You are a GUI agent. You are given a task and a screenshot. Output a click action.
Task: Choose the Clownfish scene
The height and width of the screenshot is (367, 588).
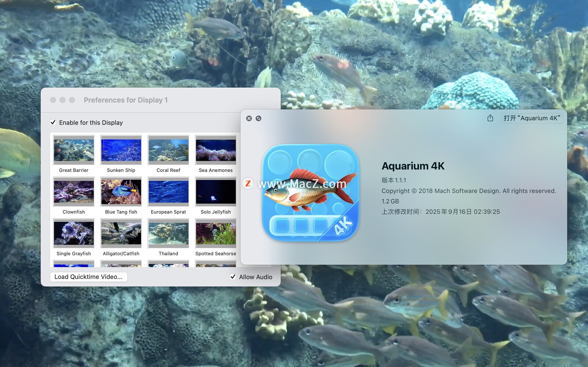click(74, 192)
